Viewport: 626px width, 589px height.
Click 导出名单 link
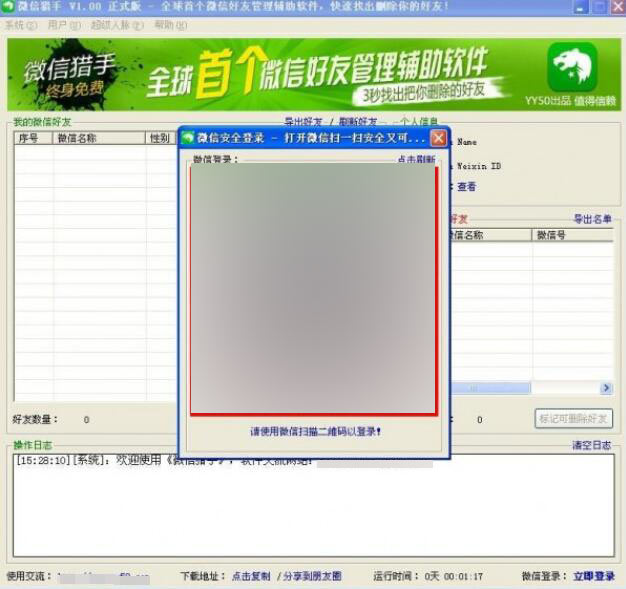592,219
